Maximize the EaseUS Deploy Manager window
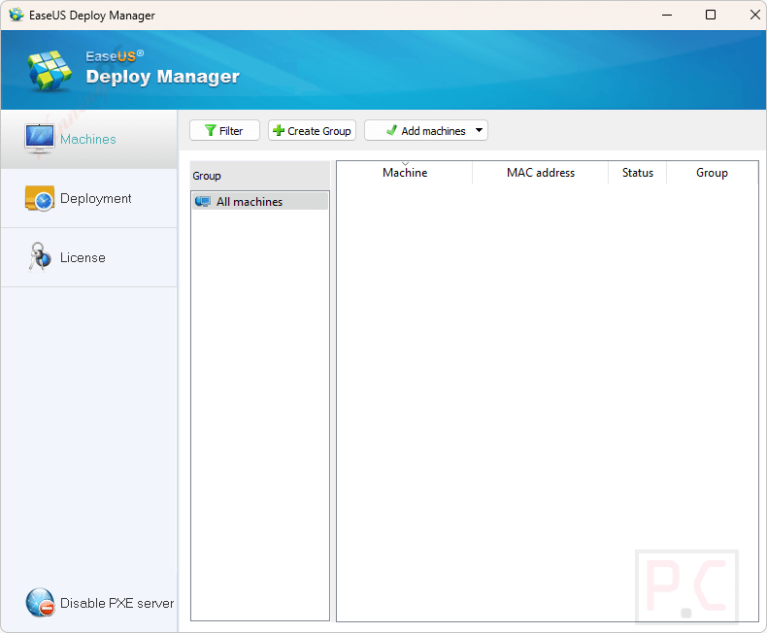 [x=711, y=15]
